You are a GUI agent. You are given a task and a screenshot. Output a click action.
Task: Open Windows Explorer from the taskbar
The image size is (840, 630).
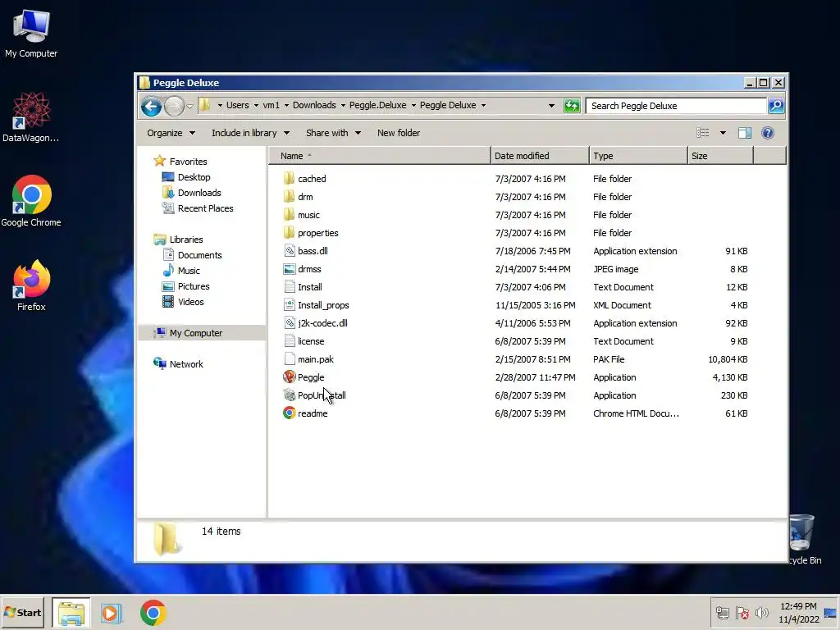pos(71,613)
